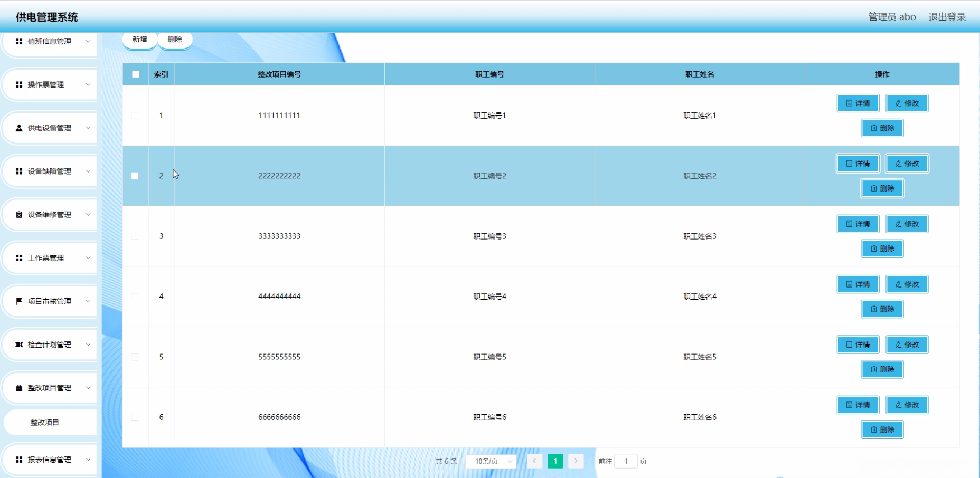Click the previous page arrow
Image resolution: width=980 pixels, height=478 pixels.
534,461
